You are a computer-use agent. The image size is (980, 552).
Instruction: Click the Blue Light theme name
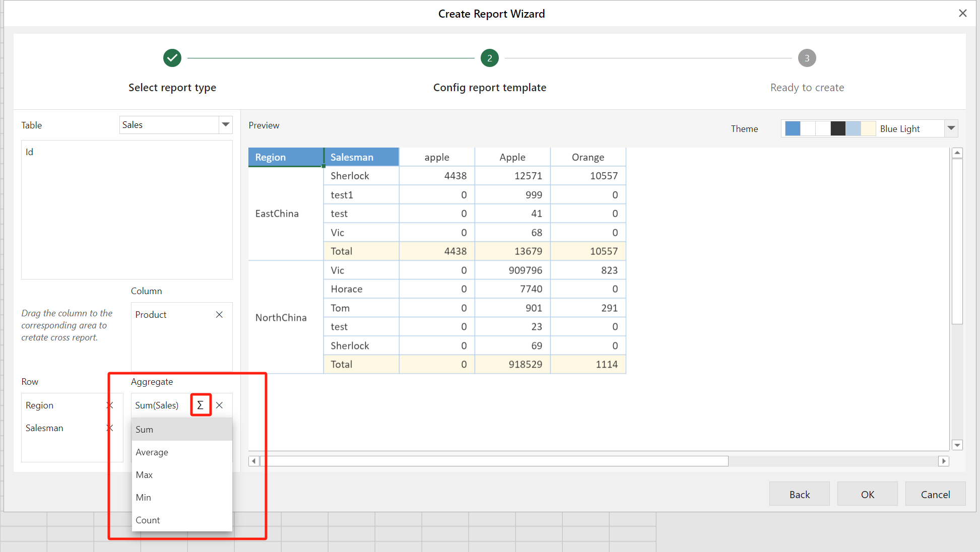(900, 129)
